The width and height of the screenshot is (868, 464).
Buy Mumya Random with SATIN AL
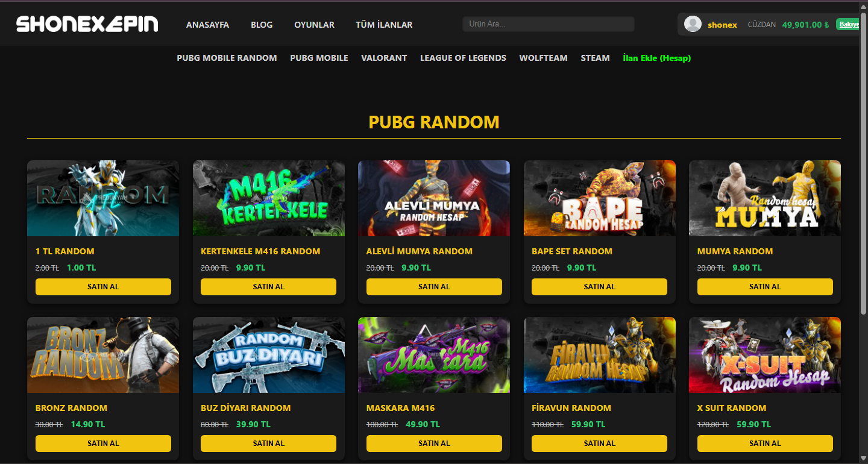pyautogui.click(x=765, y=287)
